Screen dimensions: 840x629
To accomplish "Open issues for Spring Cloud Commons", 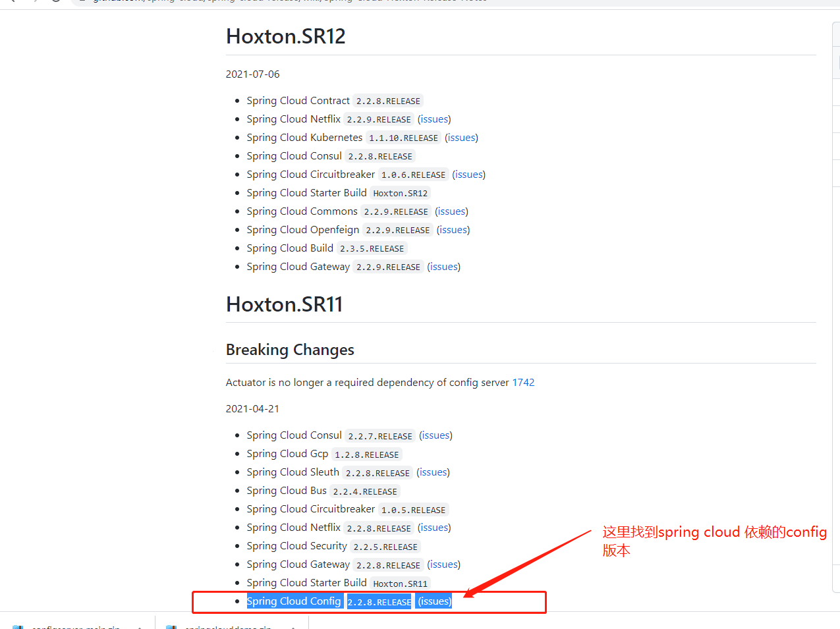I will [451, 211].
